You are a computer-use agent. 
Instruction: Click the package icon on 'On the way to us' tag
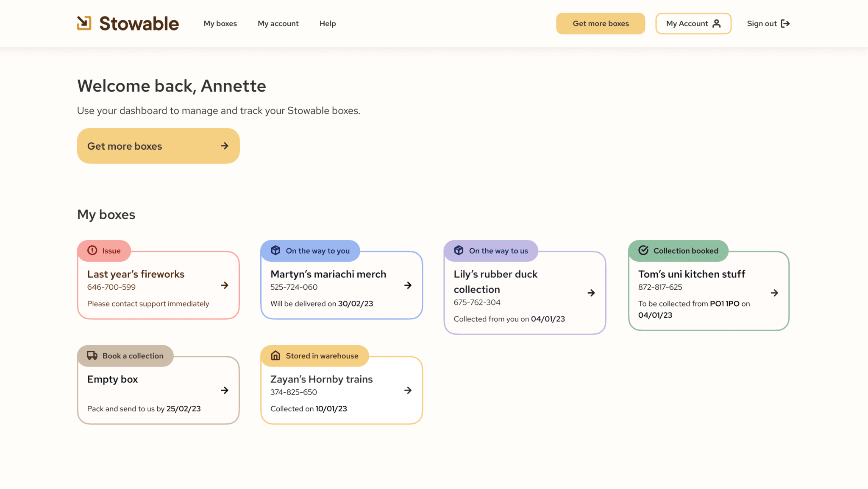(459, 251)
